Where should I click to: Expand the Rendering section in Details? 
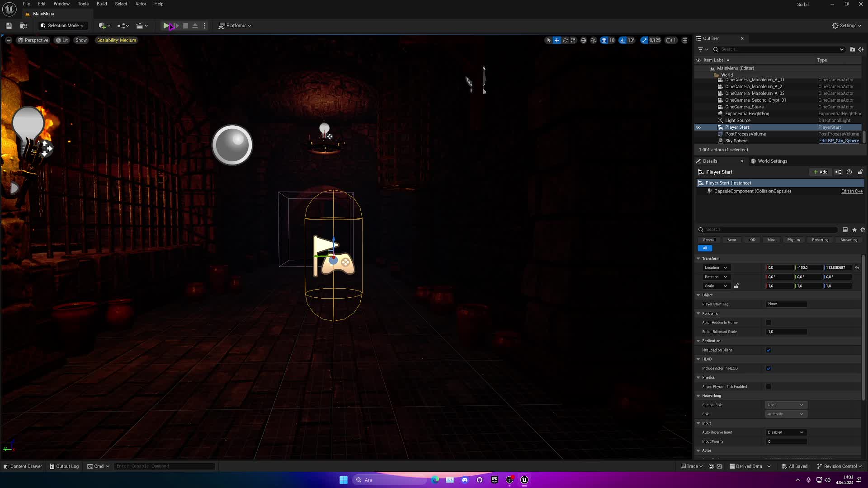tap(710, 313)
